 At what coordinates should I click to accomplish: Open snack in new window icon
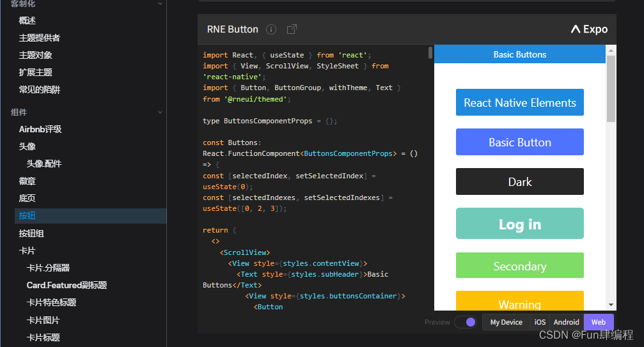point(292,29)
